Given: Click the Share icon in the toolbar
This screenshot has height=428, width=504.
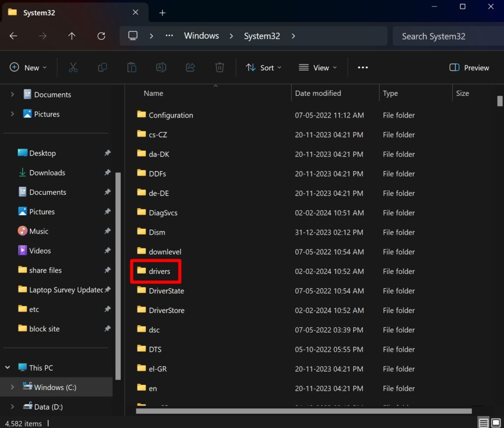Looking at the screenshot, I should pos(190,67).
